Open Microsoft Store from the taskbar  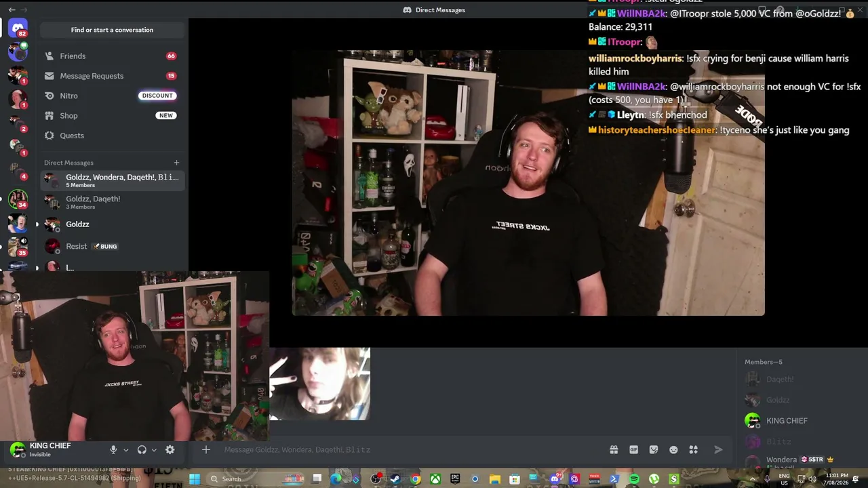pyautogui.click(x=515, y=479)
